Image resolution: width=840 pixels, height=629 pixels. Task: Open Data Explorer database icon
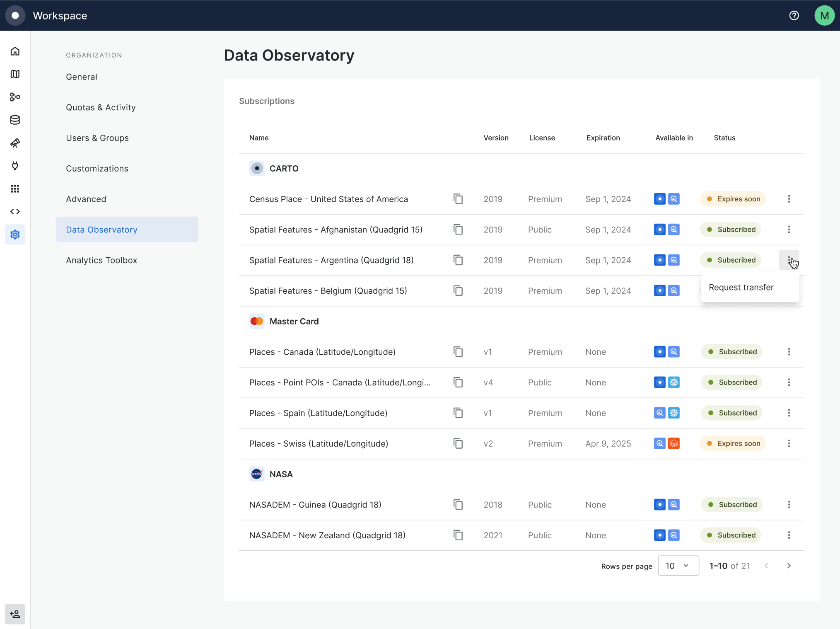click(x=15, y=120)
